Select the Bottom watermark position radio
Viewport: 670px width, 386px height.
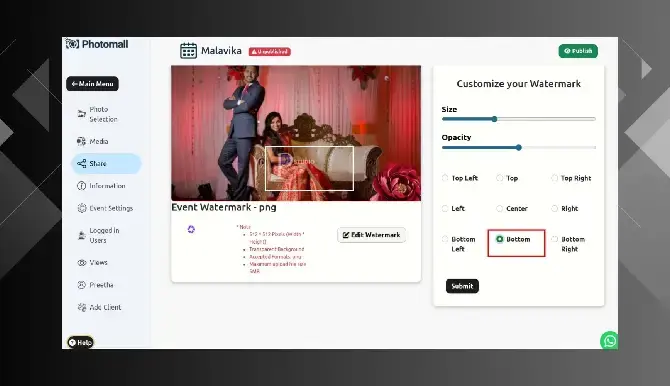click(x=500, y=239)
